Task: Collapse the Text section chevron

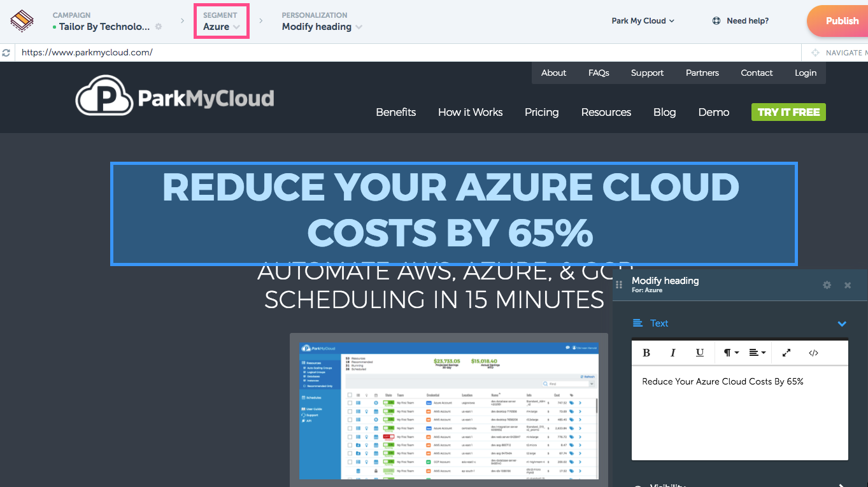Action: tap(842, 323)
